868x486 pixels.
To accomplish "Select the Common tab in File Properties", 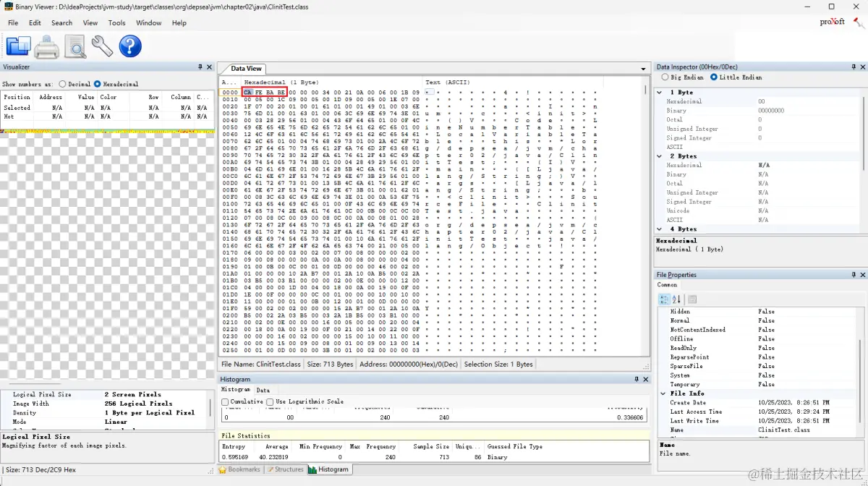I will [x=668, y=285].
